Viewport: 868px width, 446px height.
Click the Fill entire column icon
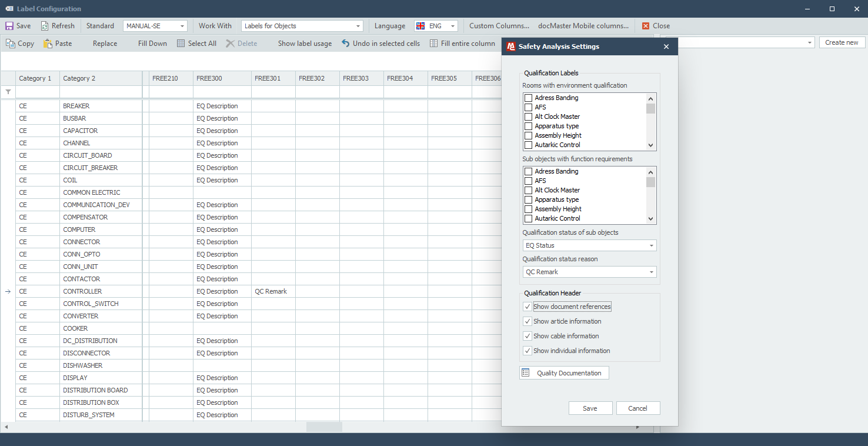pyautogui.click(x=434, y=44)
